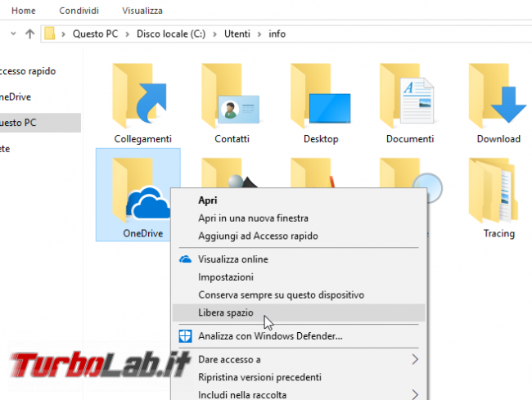Click the up-arrow navigation button
532x400 pixels.
click(x=29, y=34)
